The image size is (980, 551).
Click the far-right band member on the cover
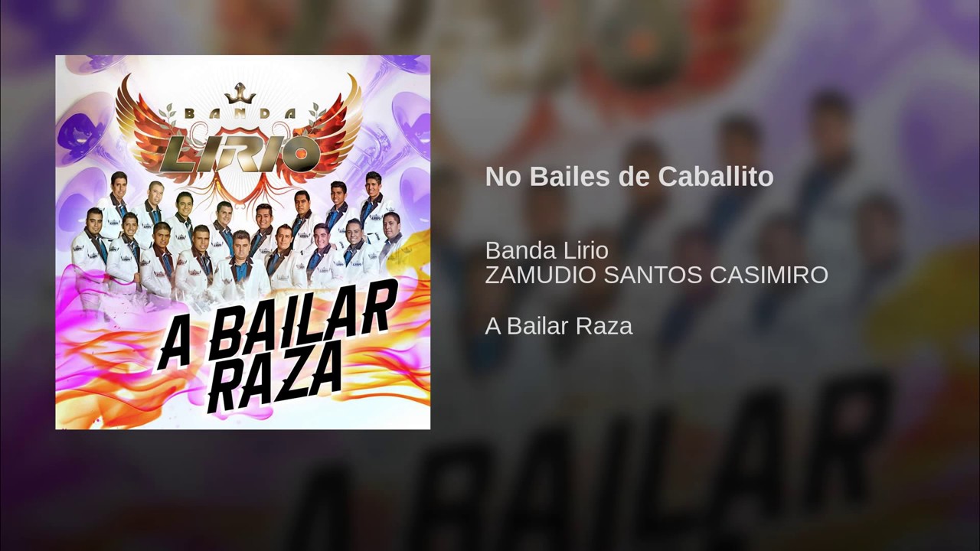(x=393, y=240)
